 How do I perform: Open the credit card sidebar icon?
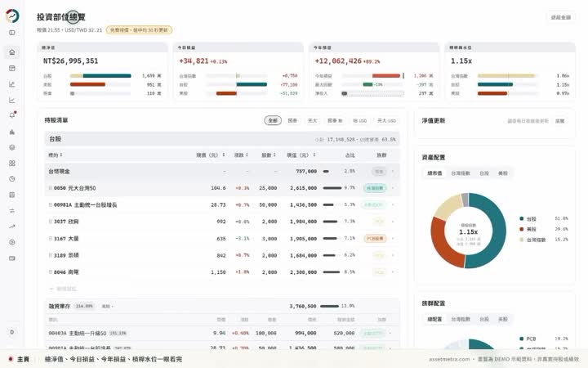12,258
